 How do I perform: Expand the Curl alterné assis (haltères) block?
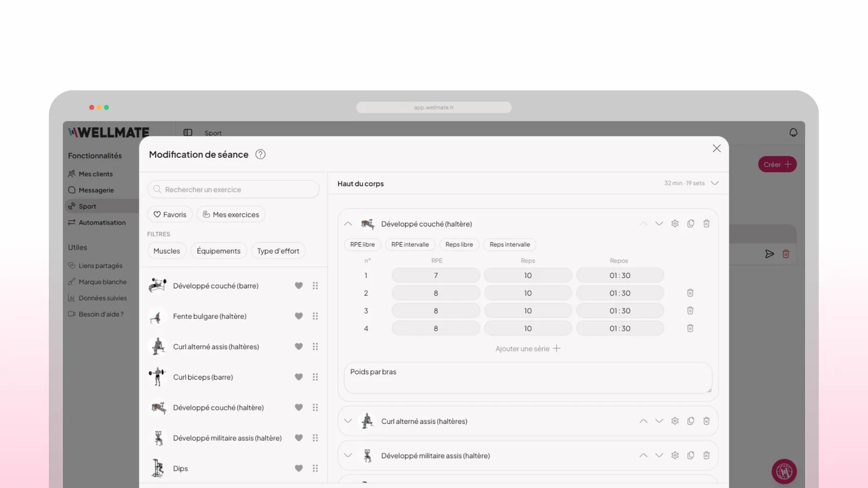coord(348,421)
